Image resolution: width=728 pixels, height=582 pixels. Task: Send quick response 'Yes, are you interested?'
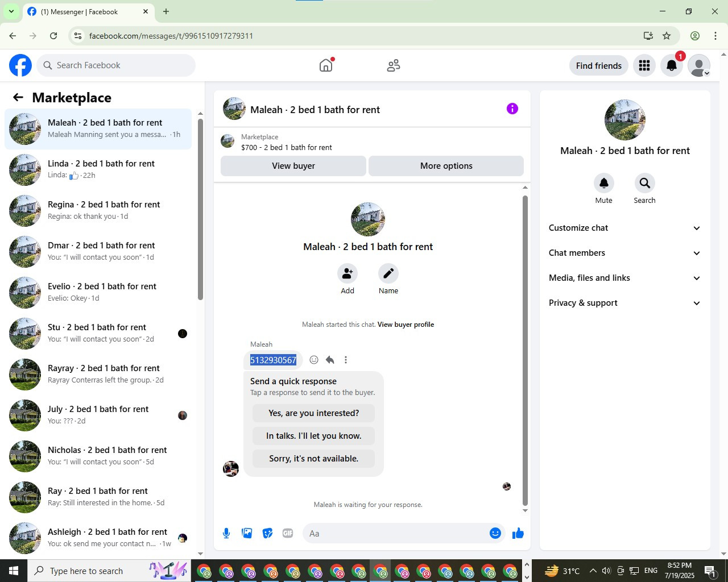click(x=314, y=413)
